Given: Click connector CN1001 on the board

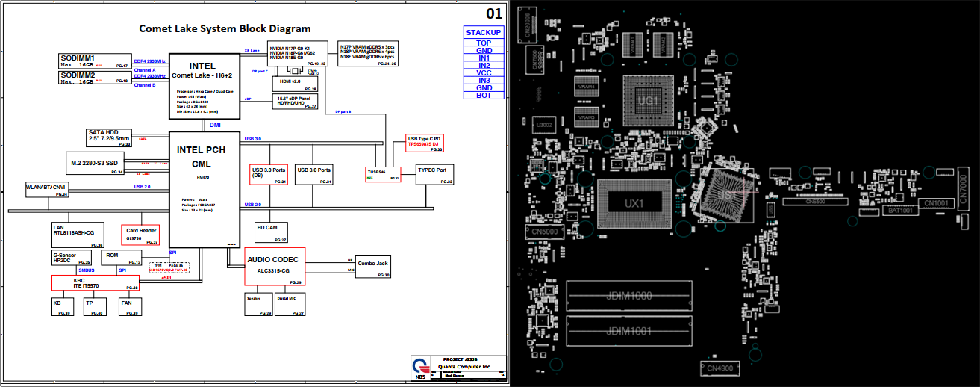Looking at the screenshot, I should (x=936, y=203).
